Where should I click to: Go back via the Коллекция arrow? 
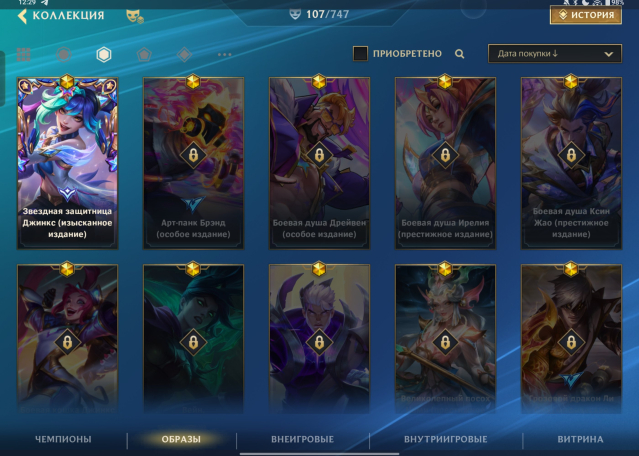point(23,16)
